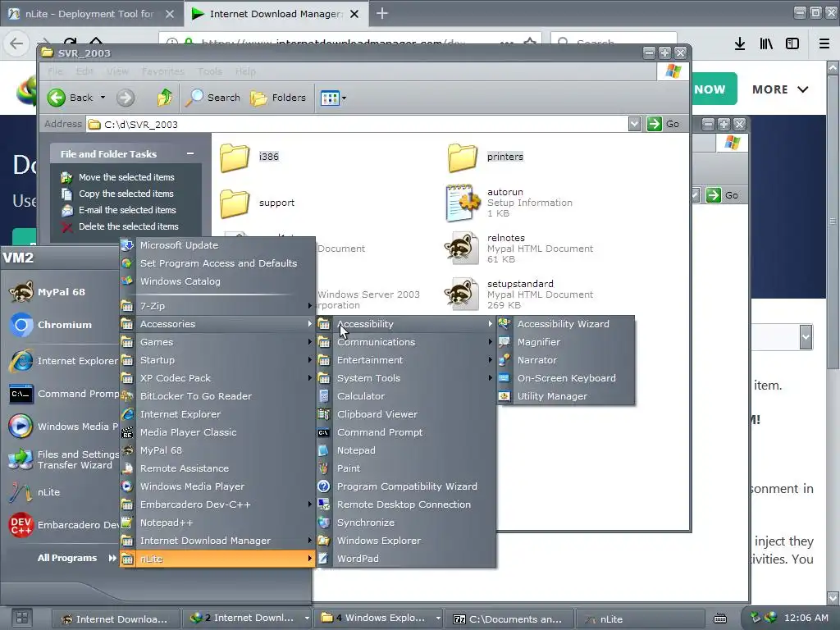Launch Notepad from Accessories

point(405,450)
